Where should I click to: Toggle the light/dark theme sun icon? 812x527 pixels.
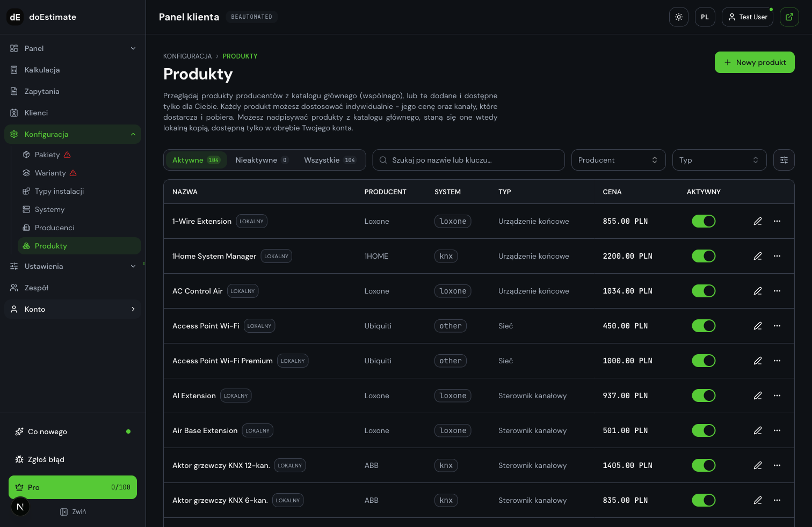click(x=679, y=17)
